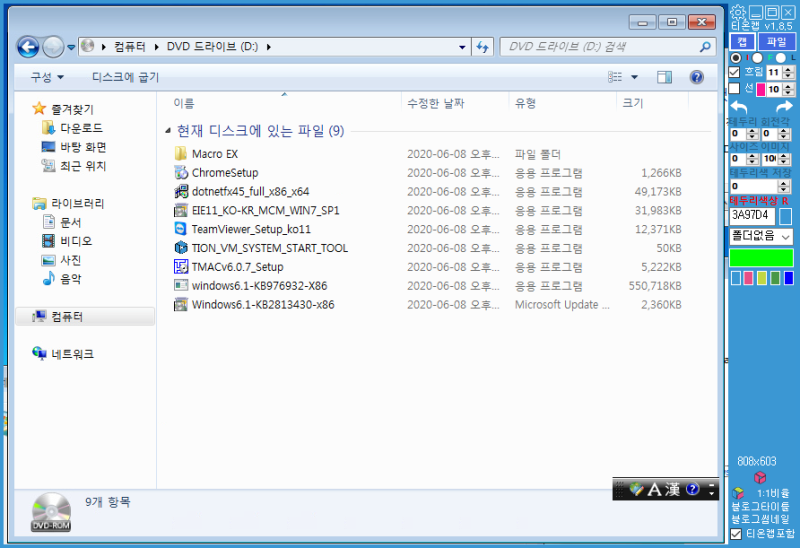800x548 pixels.
Task: Select 네트워크 in the navigation pane
Action: point(72,354)
